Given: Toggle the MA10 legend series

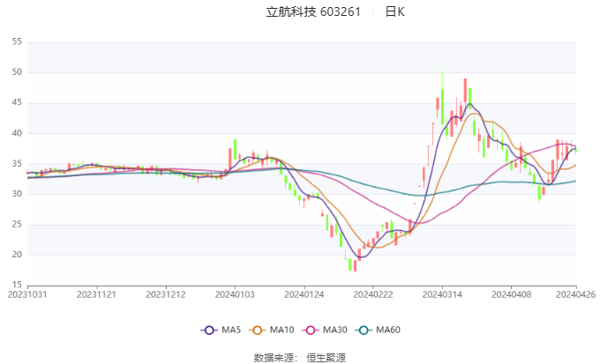Looking at the screenshot, I should (271, 330).
